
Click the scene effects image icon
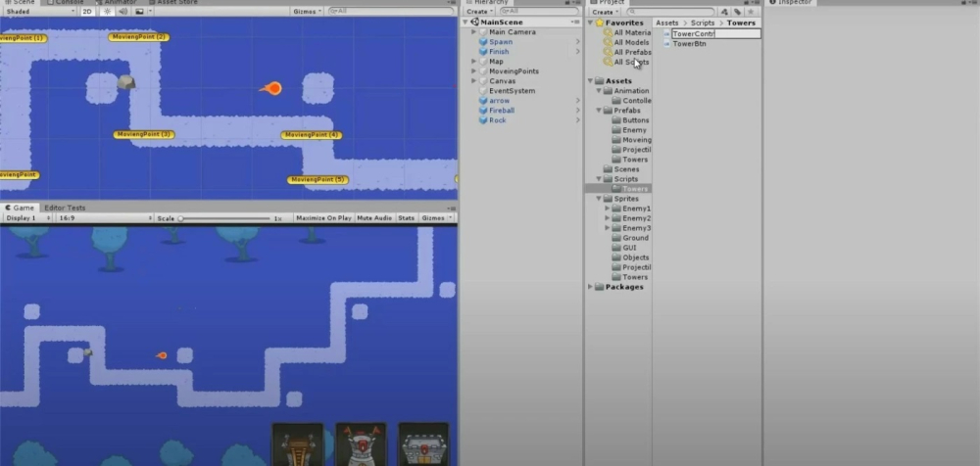(x=138, y=12)
